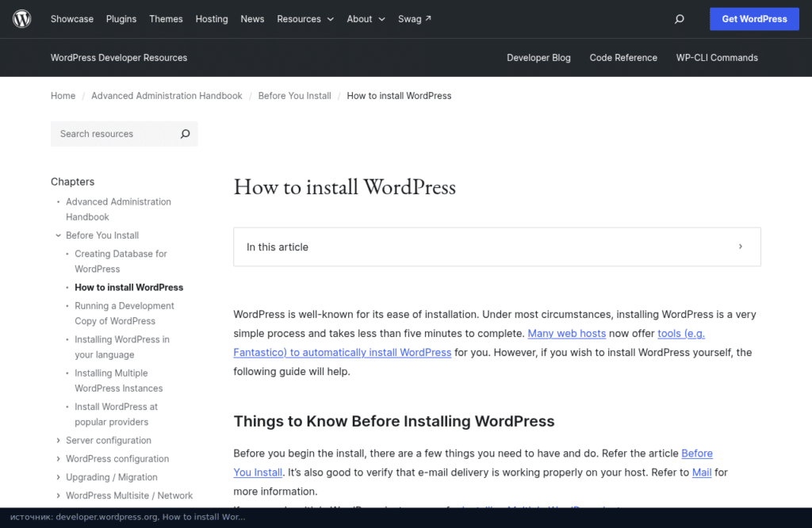This screenshot has width=812, height=528.
Task: Open Running a Development Copy of WordPress
Action: point(124,314)
